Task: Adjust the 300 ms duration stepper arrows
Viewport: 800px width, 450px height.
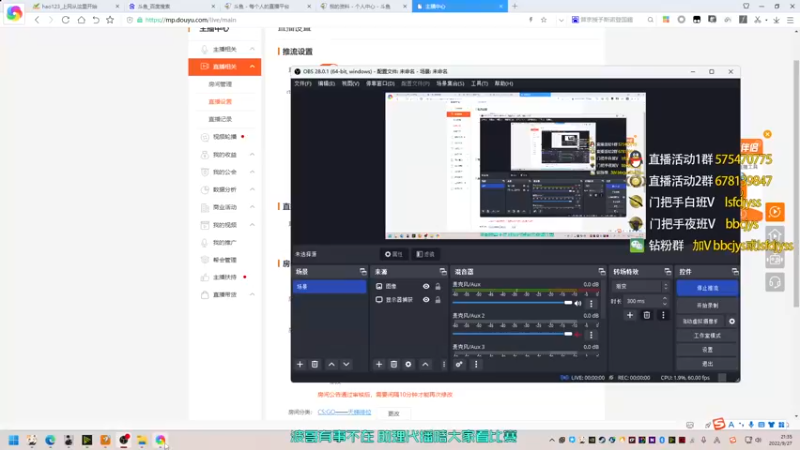Action: click(665, 301)
